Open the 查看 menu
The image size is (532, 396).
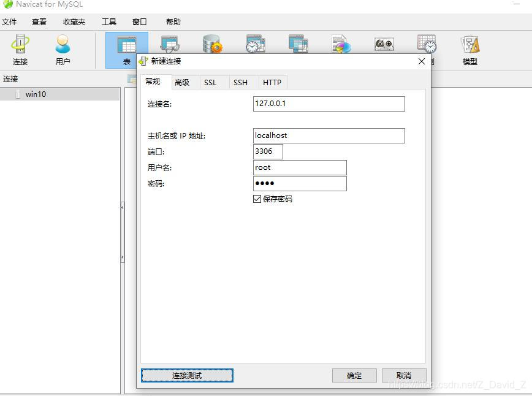pos(39,21)
